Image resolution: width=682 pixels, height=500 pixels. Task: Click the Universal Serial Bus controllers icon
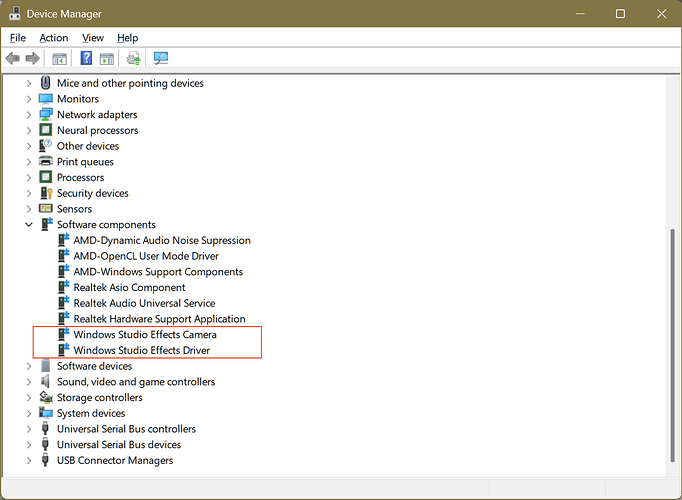tap(45, 429)
